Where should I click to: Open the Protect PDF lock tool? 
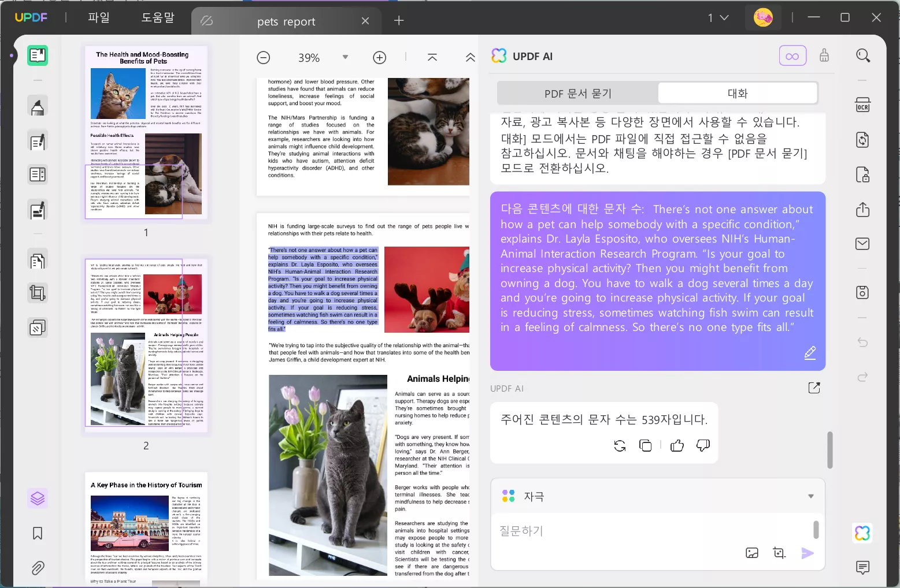tap(863, 174)
